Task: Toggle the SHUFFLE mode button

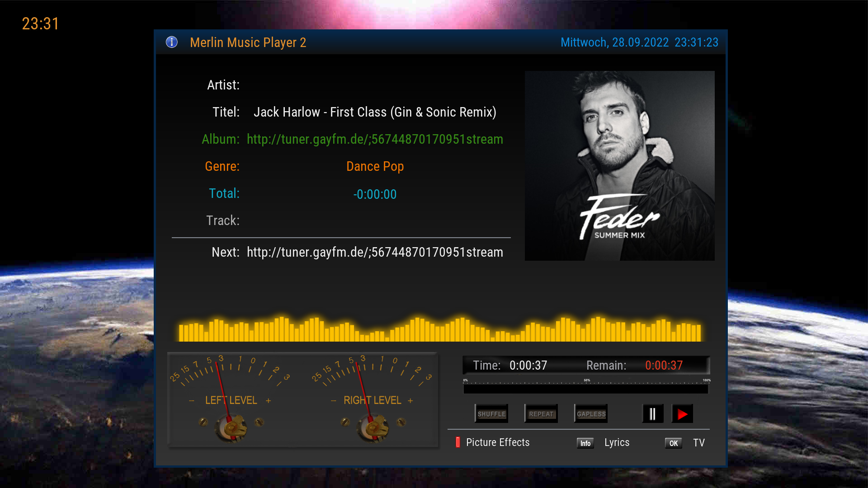Action: (x=491, y=414)
